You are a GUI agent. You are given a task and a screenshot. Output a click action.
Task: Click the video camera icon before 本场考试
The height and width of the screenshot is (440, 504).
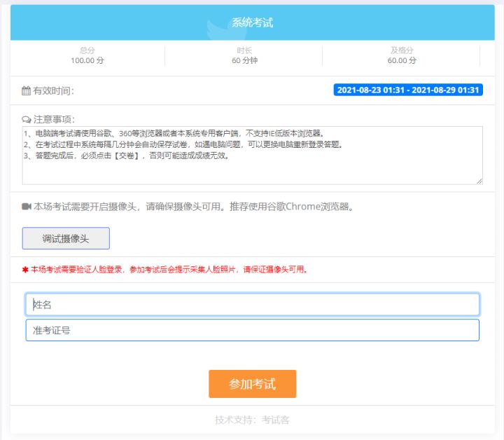pyautogui.click(x=27, y=207)
